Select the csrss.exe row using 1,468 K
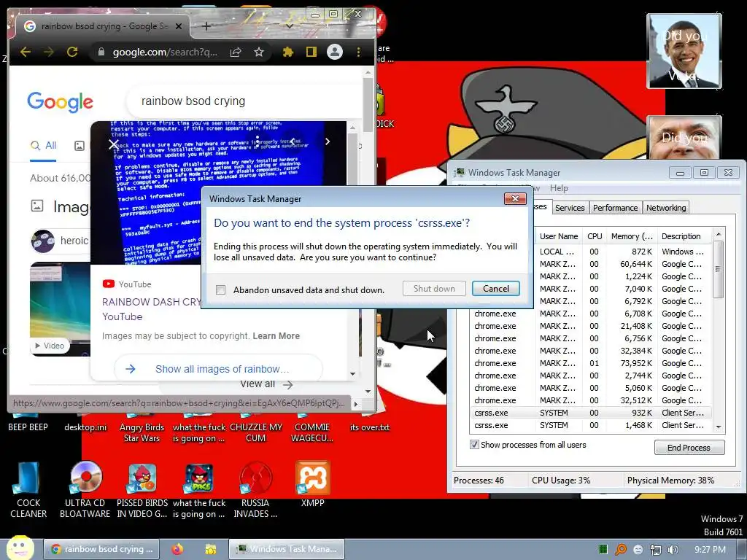 pos(591,425)
